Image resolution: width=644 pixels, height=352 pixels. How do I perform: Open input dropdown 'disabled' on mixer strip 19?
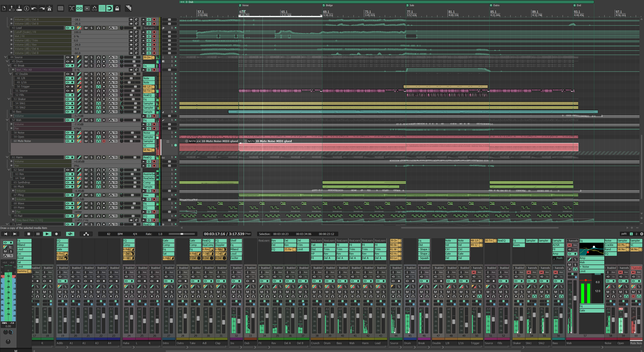(x=63, y=268)
